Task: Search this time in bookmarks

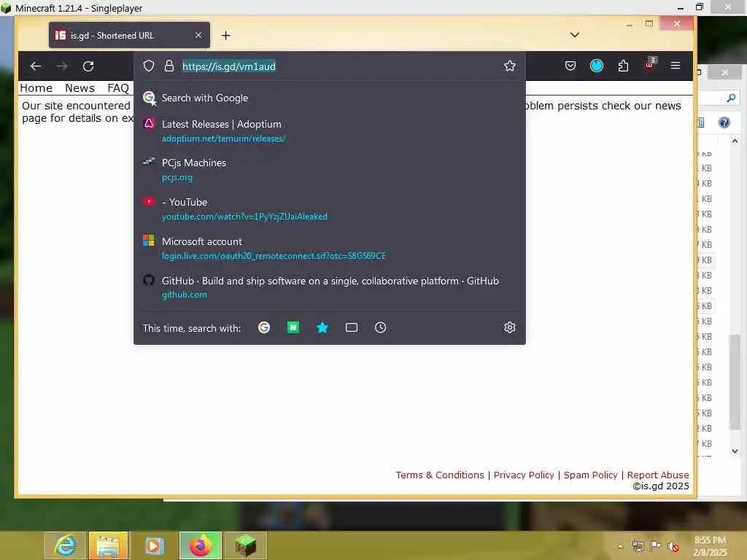Action: [322, 327]
